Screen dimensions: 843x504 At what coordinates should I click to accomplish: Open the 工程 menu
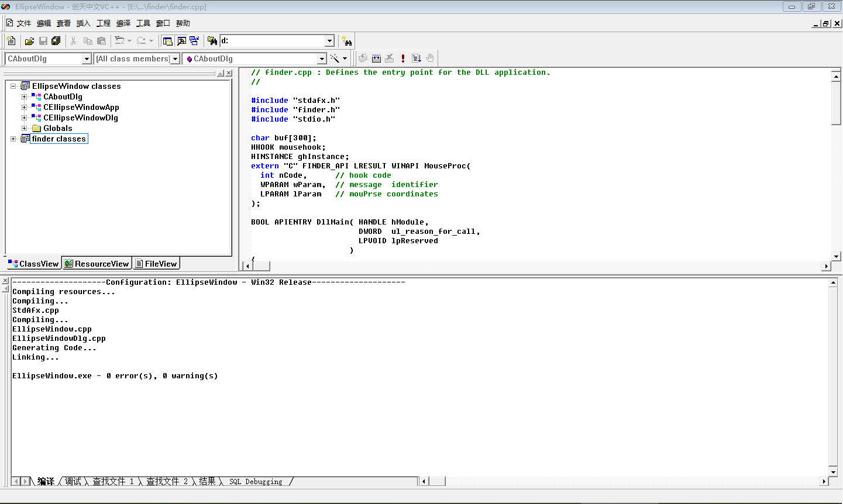point(104,23)
